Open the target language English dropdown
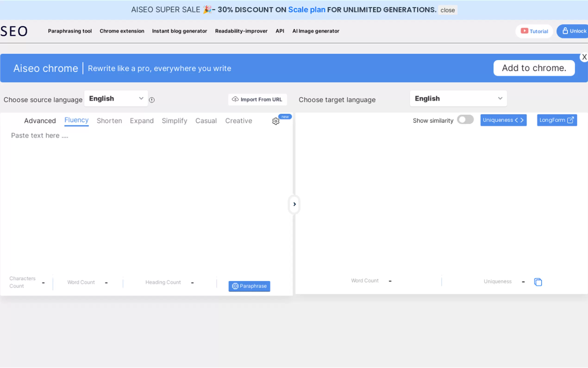 pos(458,98)
